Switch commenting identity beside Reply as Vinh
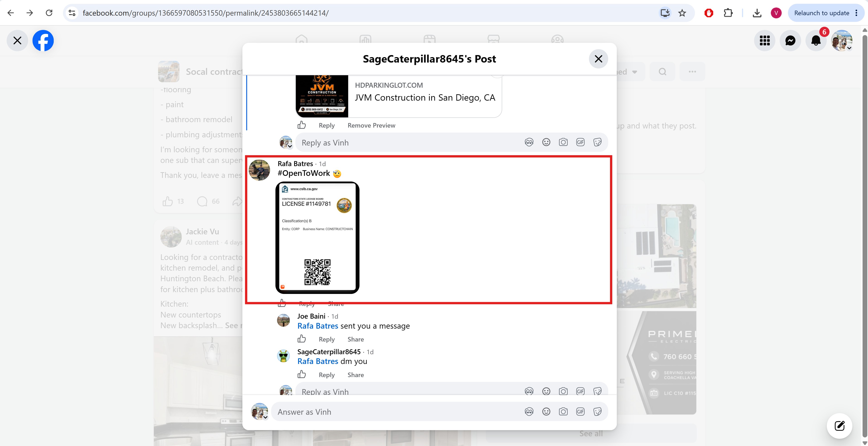Image resolution: width=868 pixels, height=446 pixels. click(286, 142)
